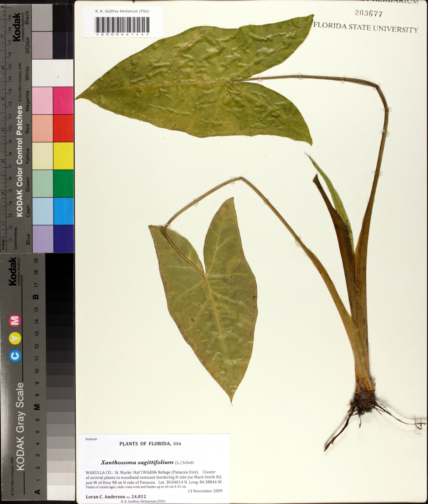Click the barcode at top of sheet

pyautogui.click(x=122, y=25)
